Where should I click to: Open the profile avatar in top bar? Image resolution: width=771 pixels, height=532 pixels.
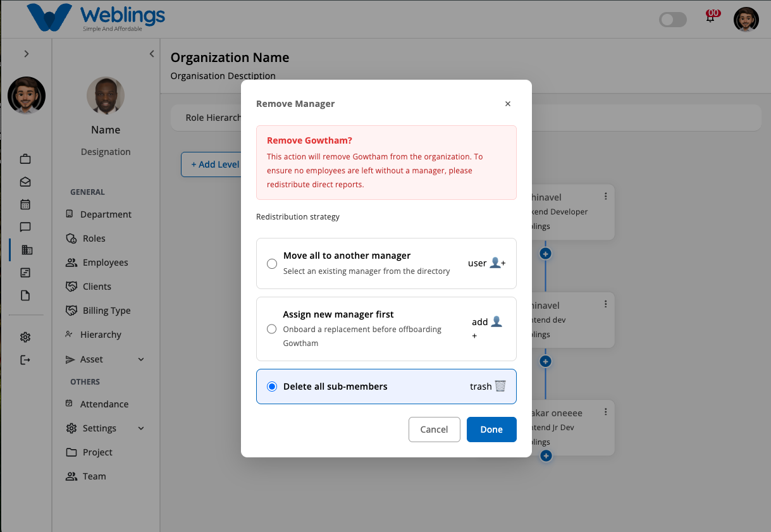coord(746,20)
